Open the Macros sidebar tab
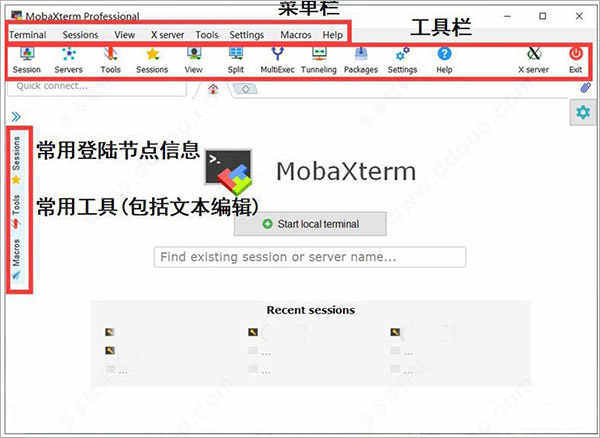 point(16,259)
